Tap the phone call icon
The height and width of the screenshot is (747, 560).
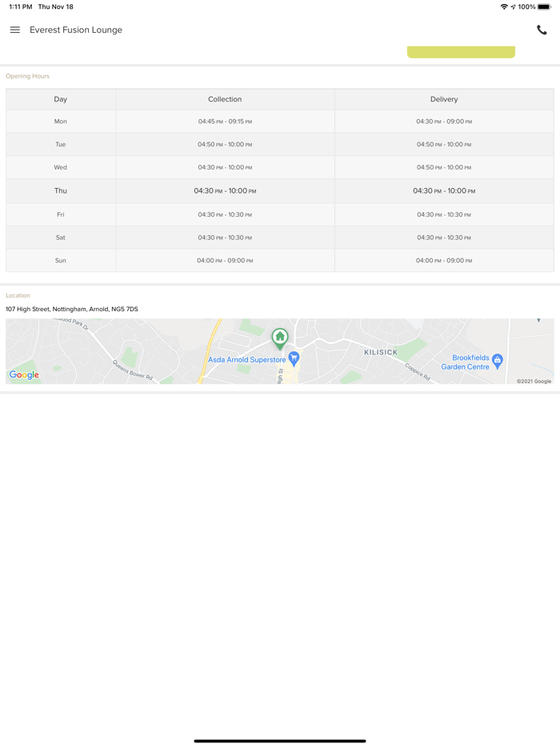(542, 30)
